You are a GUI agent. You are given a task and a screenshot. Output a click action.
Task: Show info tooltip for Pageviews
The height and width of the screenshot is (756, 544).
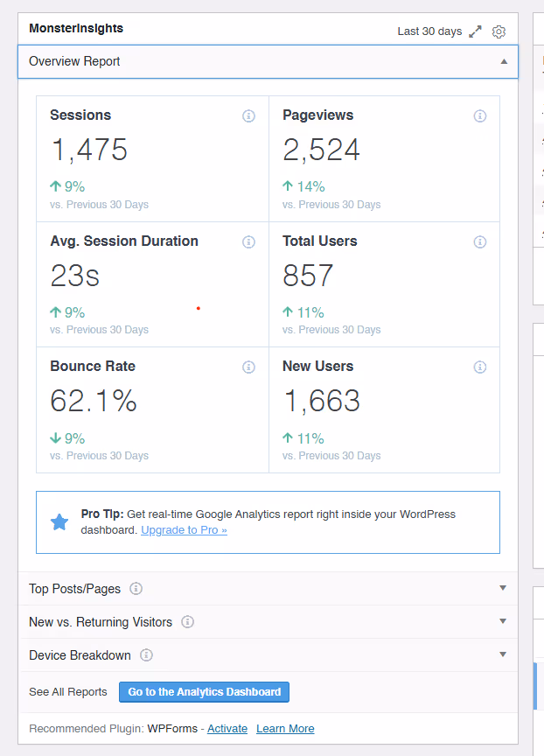(x=480, y=115)
